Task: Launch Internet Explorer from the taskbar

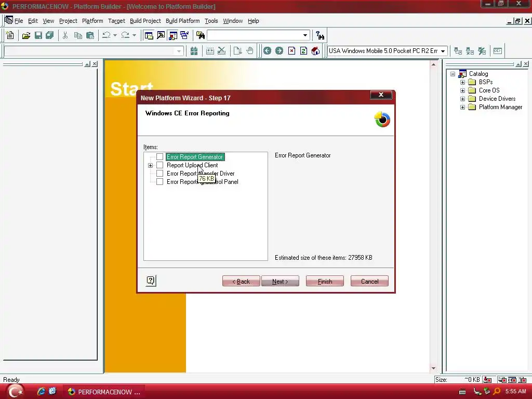Action: [41, 392]
